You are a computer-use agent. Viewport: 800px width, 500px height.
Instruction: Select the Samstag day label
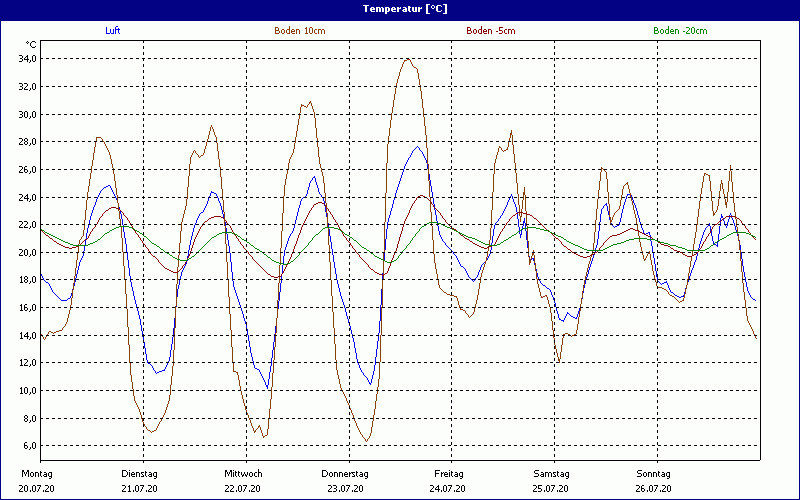552,473
